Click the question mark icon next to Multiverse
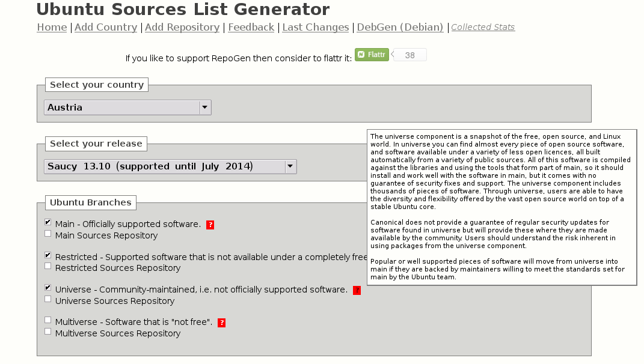 222,323
